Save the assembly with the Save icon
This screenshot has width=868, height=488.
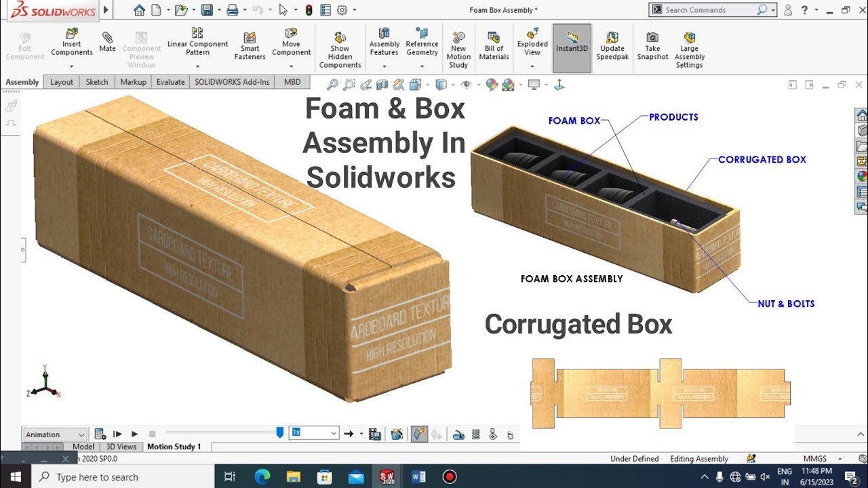207,10
